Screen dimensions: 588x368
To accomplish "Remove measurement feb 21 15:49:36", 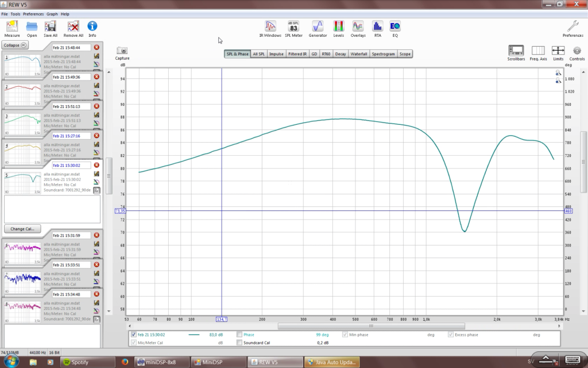I will [x=96, y=76].
